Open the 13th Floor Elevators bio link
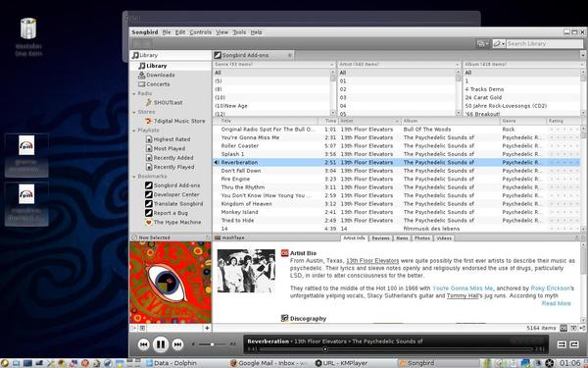Screen dimensions: 588x368 click(372, 261)
